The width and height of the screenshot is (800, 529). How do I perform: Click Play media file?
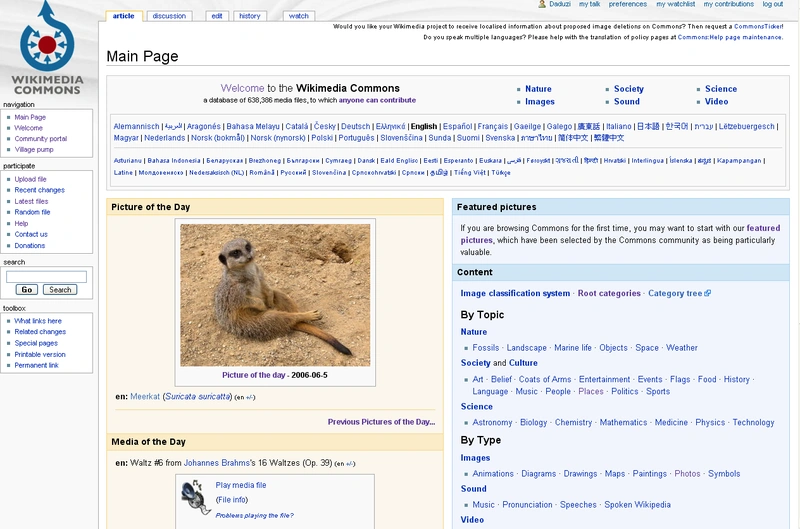click(241, 486)
